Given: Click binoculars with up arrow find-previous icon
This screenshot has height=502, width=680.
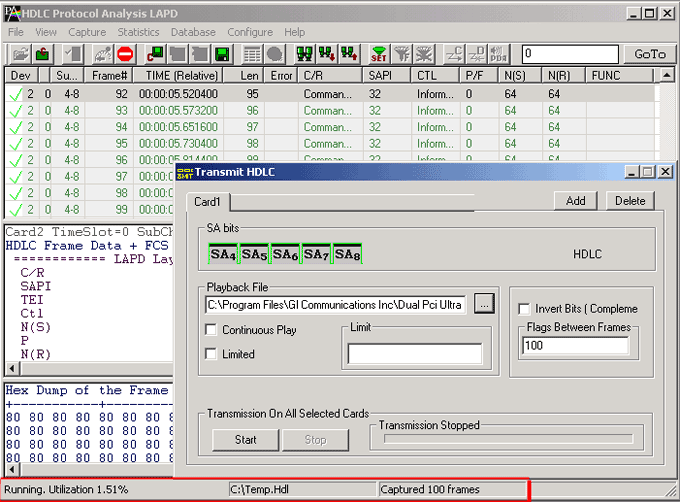Looking at the screenshot, I should pos(349,55).
